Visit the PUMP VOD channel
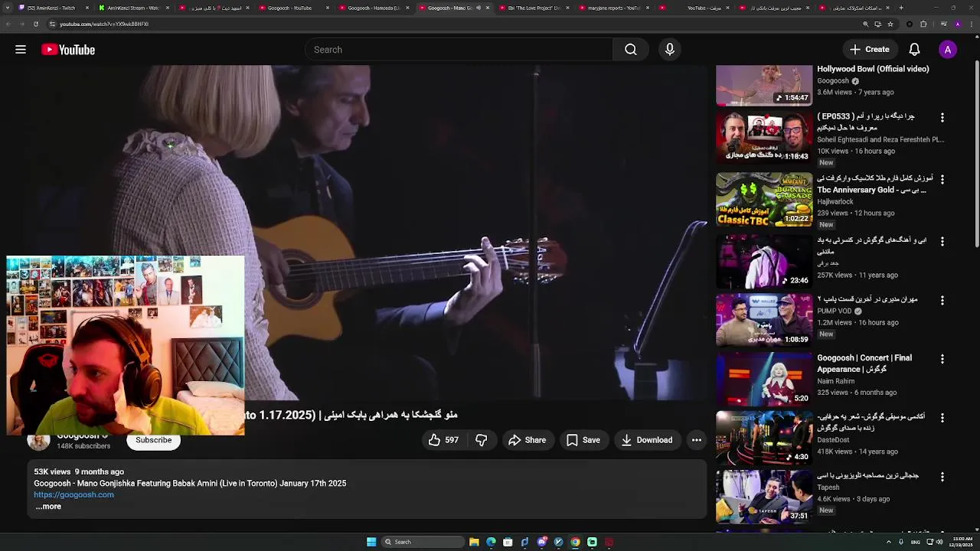This screenshot has width=980, height=551. (835, 311)
